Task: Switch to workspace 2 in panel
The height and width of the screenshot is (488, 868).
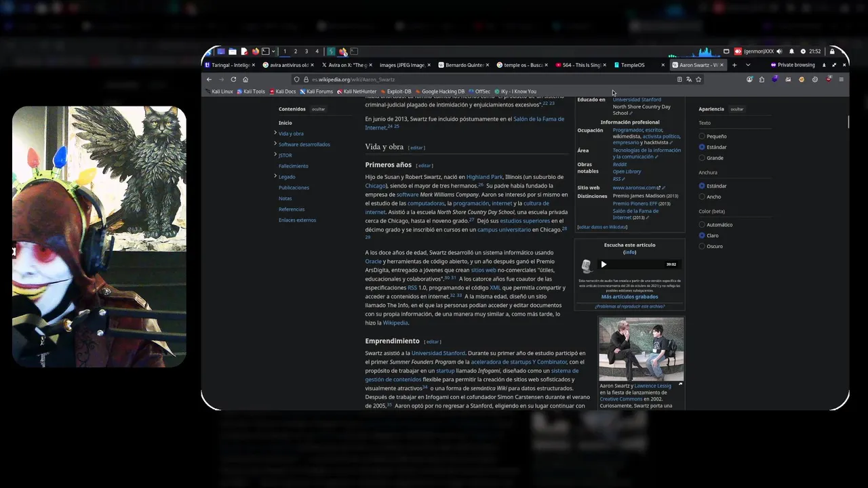Action: point(295,52)
